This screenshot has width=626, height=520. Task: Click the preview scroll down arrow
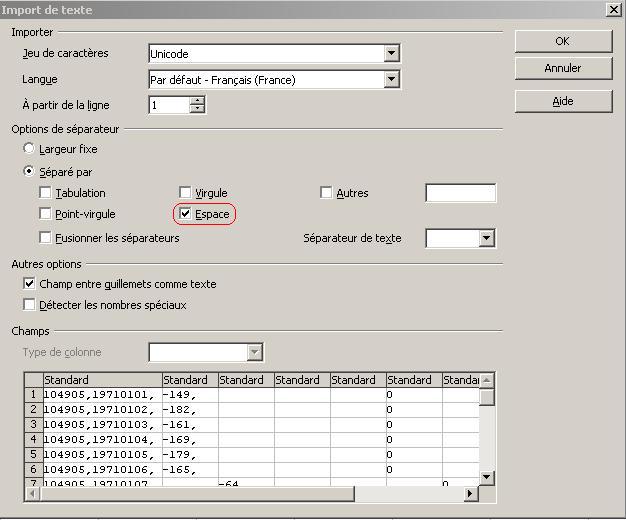pos(487,477)
